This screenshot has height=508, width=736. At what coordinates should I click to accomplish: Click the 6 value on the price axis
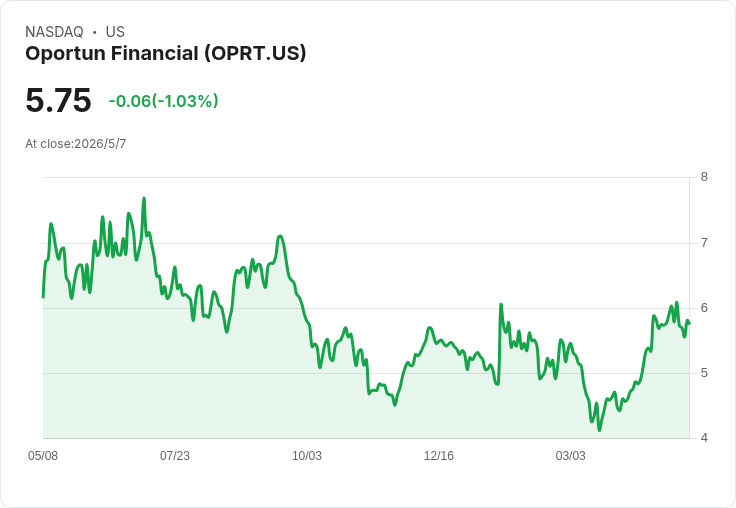click(704, 308)
